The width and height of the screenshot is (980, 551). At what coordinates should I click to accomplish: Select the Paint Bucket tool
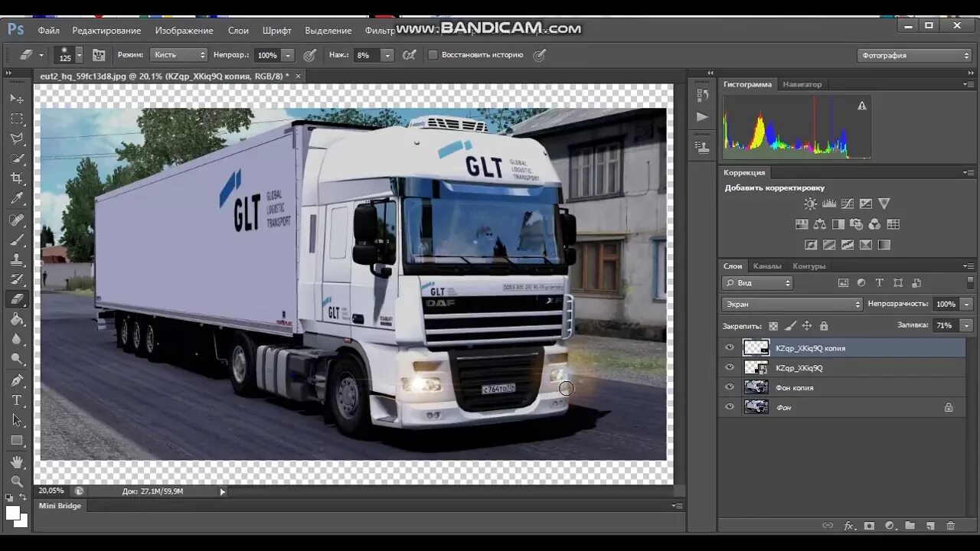click(17, 319)
